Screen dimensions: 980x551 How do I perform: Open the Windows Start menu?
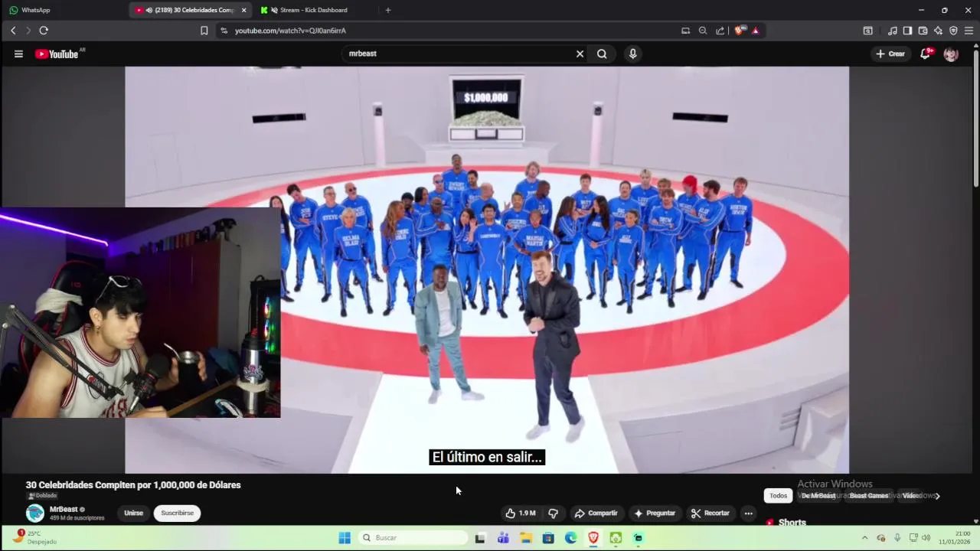(x=345, y=538)
